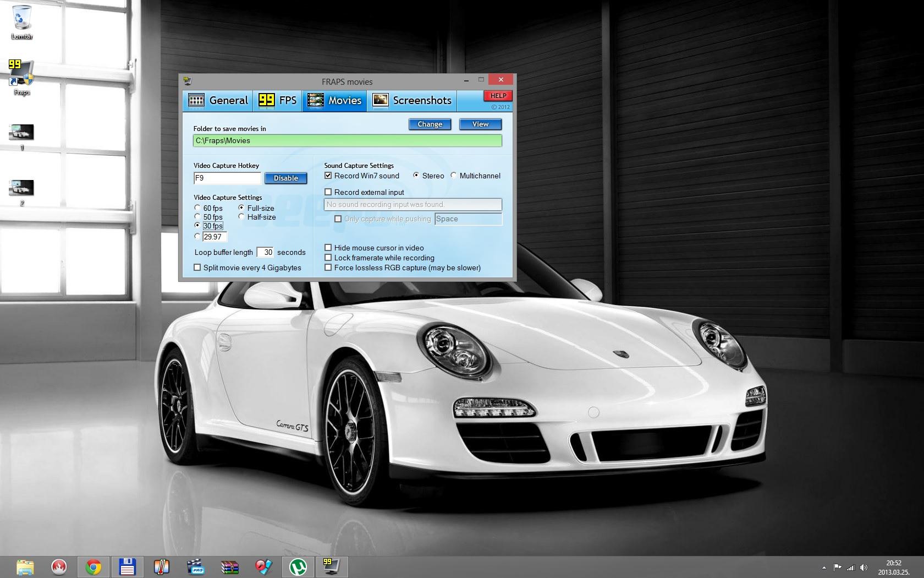
Task: Switch to the FPS tab
Action: coord(278,100)
